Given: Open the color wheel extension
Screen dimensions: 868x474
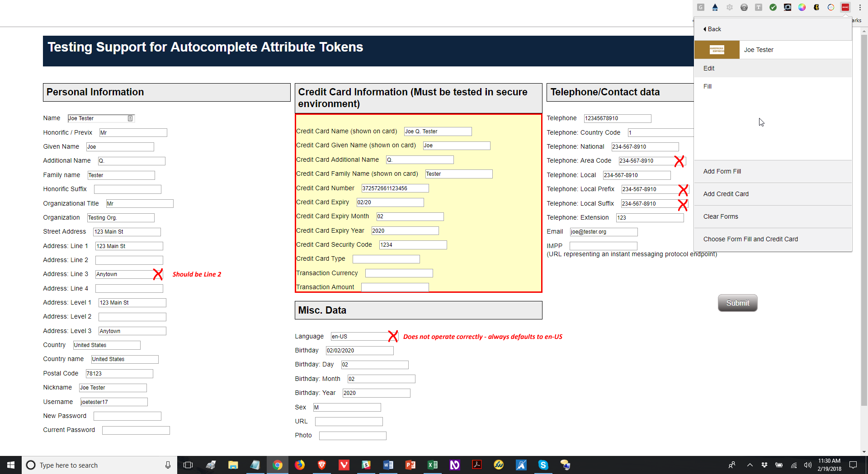Looking at the screenshot, I should (x=802, y=7).
